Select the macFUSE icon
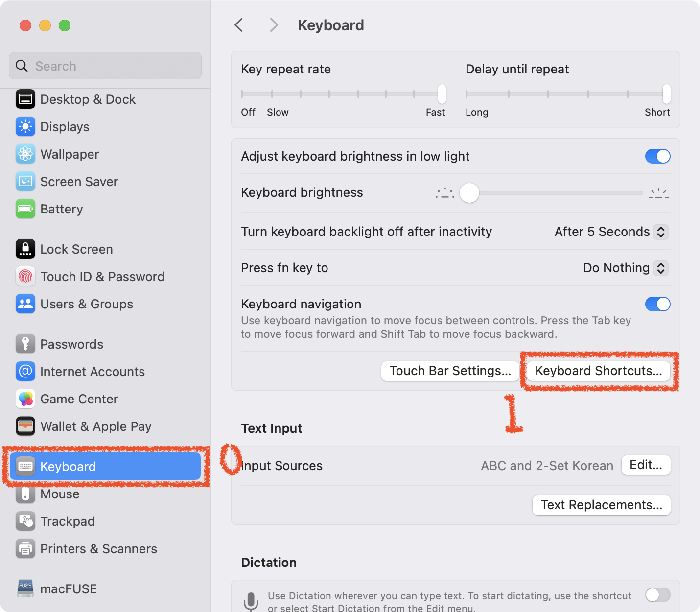The image size is (700, 612). [25, 589]
